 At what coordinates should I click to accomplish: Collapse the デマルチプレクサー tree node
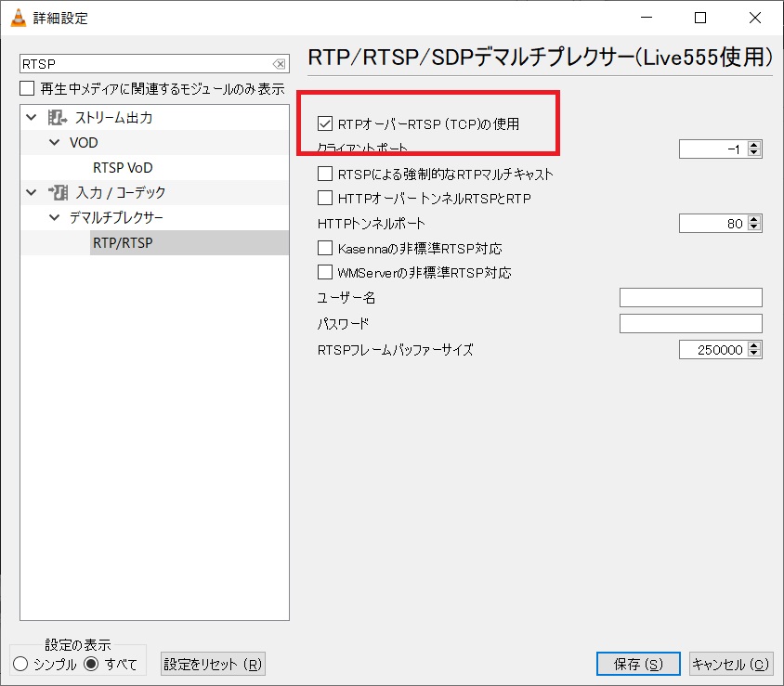[x=53, y=214]
